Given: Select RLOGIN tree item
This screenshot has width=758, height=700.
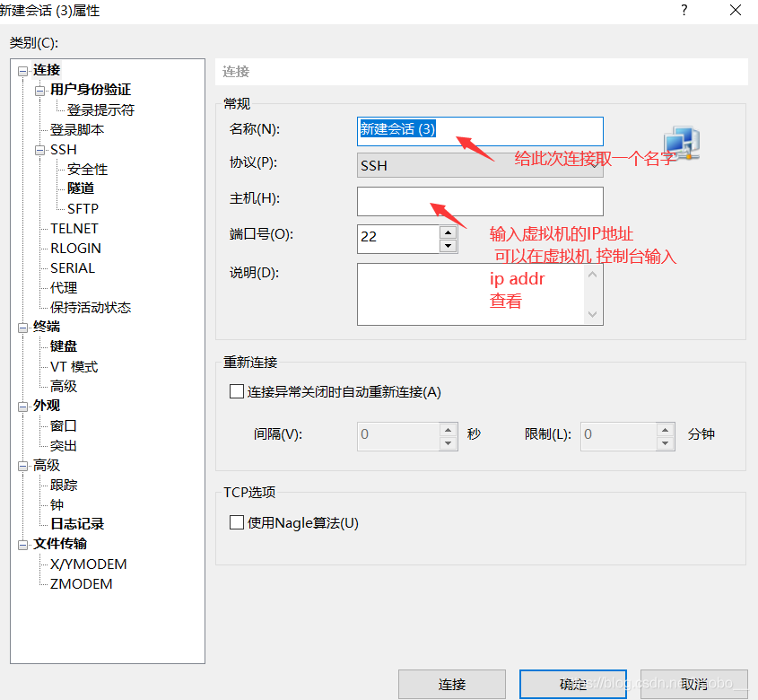Looking at the screenshot, I should pyautogui.click(x=75, y=249).
